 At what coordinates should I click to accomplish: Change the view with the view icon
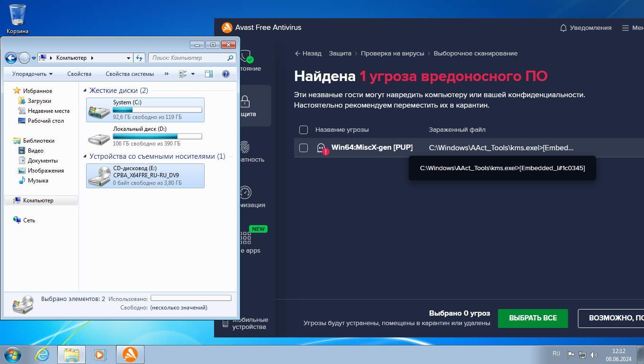(183, 74)
